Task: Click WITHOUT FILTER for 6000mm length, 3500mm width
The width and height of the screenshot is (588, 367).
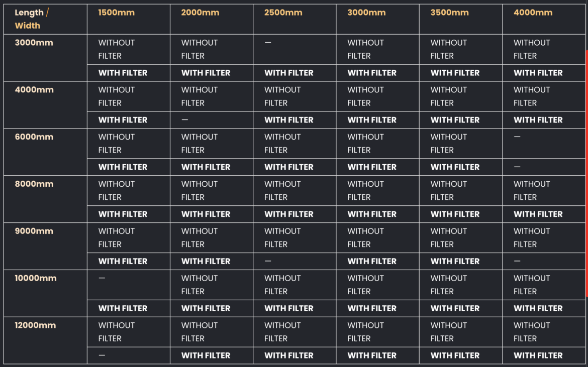Action: [x=449, y=144]
